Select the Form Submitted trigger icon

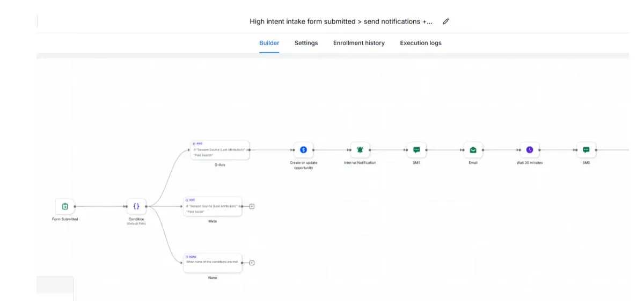pyautogui.click(x=65, y=206)
